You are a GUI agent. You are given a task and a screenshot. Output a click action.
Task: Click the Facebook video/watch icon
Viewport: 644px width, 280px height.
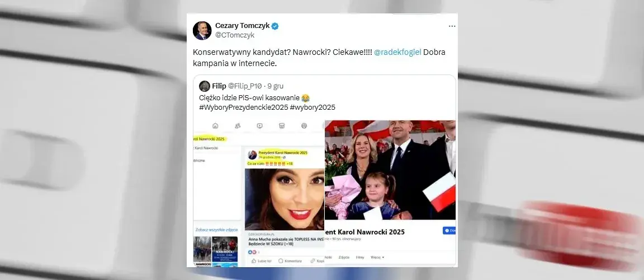tap(259, 126)
